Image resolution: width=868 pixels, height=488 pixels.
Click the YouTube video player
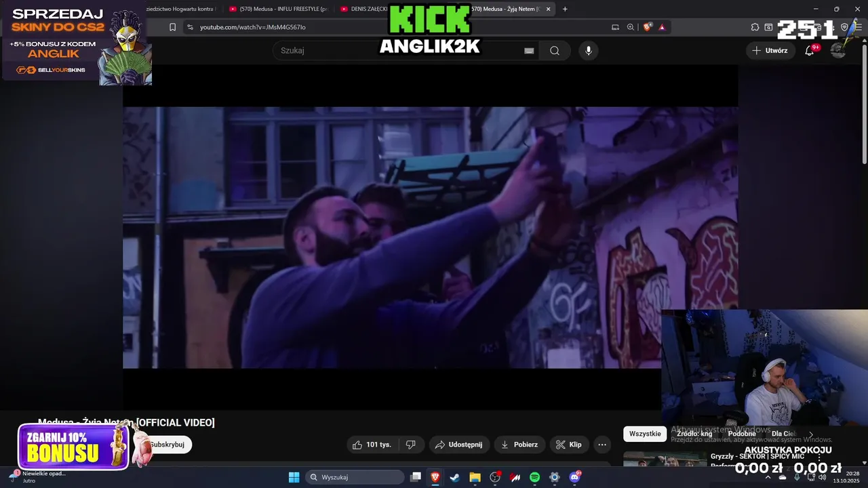pos(430,237)
